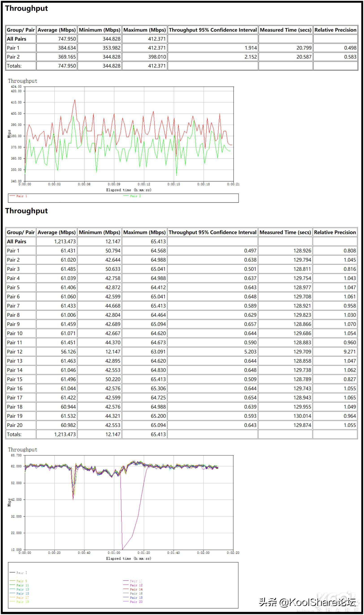Image resolution: width=364 pixels, height=615 pixels.
Task: Click the All Pairs row in second table
Action: (x=16, y=241)
